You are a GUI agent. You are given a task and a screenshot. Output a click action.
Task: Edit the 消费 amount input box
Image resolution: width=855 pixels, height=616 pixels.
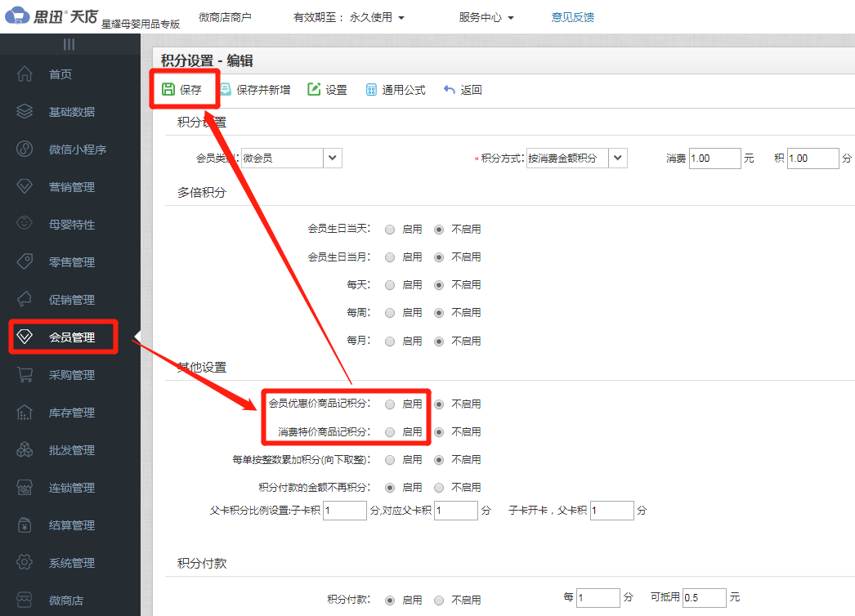pos(714,158)
